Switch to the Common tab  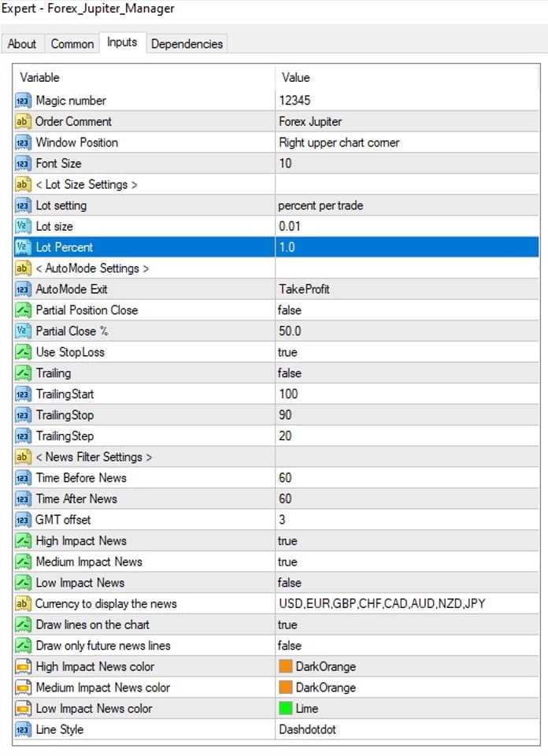click(72, 44)
